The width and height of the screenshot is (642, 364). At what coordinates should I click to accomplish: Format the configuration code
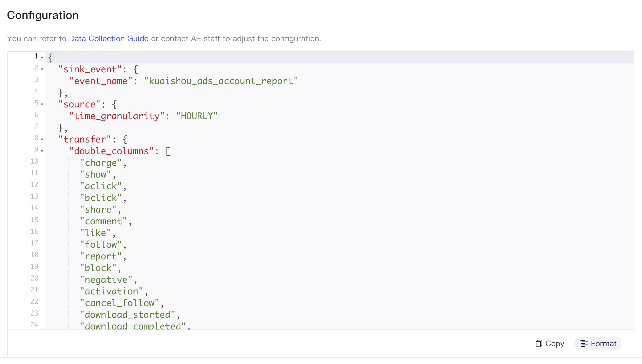click(598, 343)
